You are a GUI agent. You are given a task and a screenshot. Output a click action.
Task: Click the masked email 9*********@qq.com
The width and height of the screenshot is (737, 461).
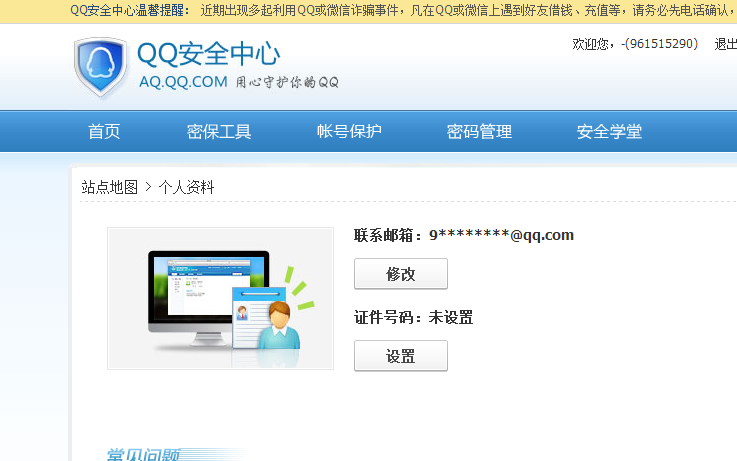[502, 234]
